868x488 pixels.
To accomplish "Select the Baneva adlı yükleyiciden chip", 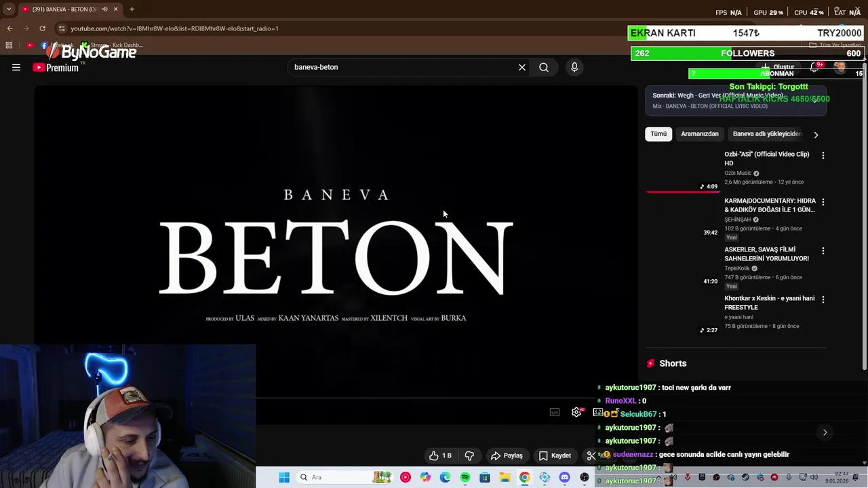I will (767, 134).
